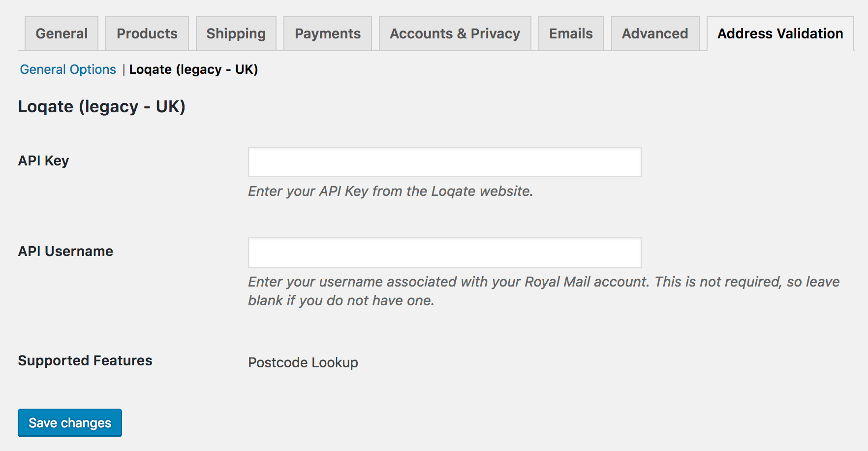This screenshot has width=868, height=451.
Task: Navigate back using General Options link
Action: point(68,69)
